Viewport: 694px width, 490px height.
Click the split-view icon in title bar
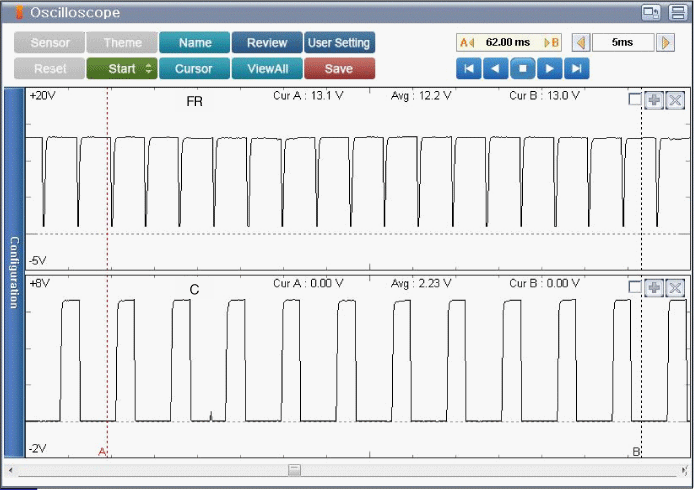pyautogui.click(x=678, y=12)
